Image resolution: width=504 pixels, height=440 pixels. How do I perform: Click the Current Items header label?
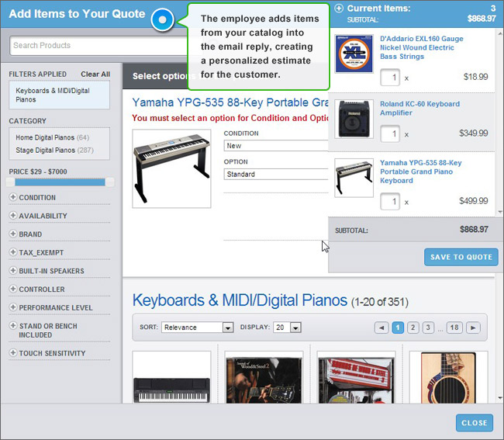click(x=378, y=9)
